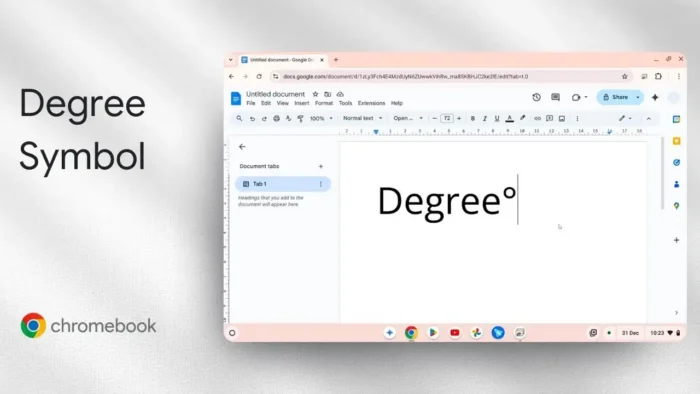Open Play Store from the shelf
Viewport: 700px width, 394px height.
(433, 333)
